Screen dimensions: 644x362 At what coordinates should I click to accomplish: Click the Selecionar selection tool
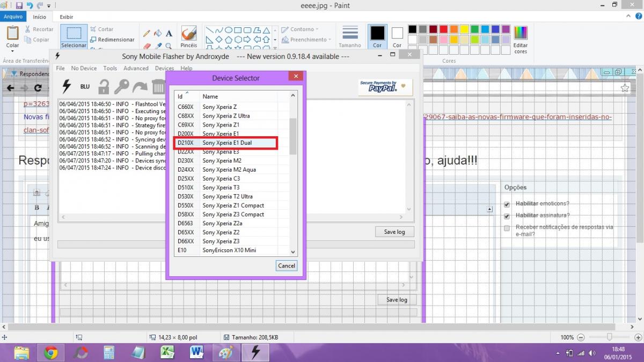pos(74,36)
